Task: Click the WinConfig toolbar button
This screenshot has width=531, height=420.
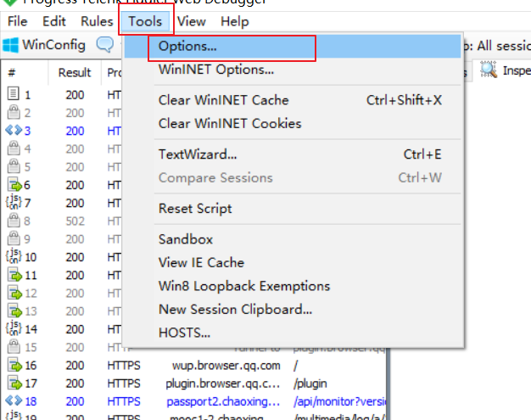Action: (44, 45)
